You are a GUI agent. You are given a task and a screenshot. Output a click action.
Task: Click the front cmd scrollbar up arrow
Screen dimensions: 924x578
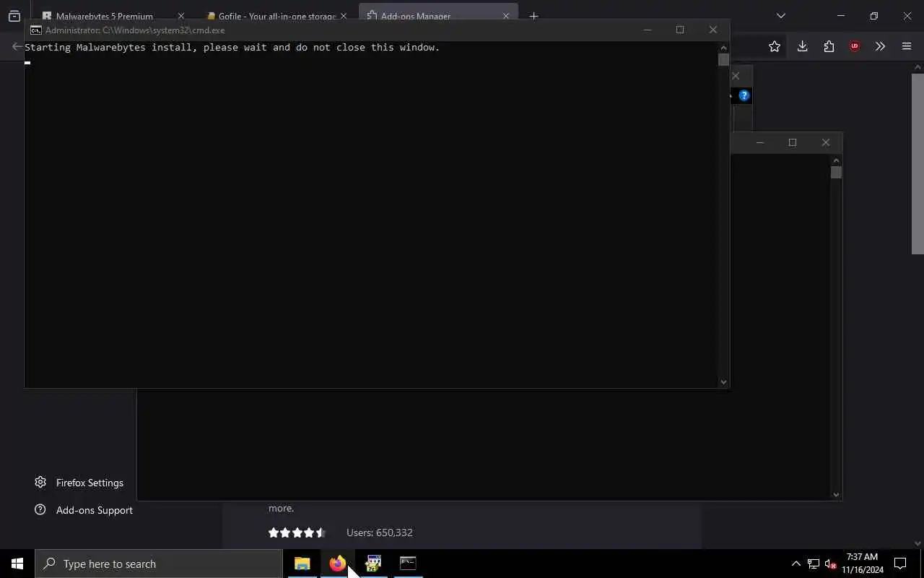pos(723,48)
